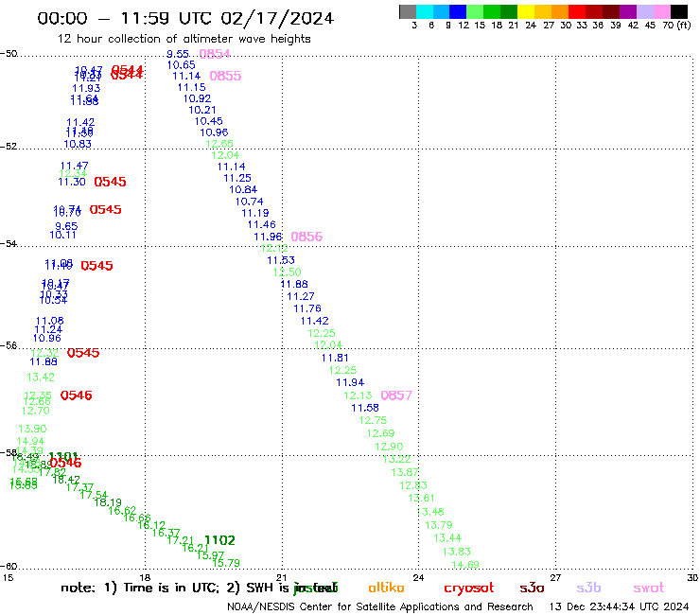The height and width of the screenshot is (615, 700).
Task: Click the wave height value '13.87'
Action: [x=405, y=472]
